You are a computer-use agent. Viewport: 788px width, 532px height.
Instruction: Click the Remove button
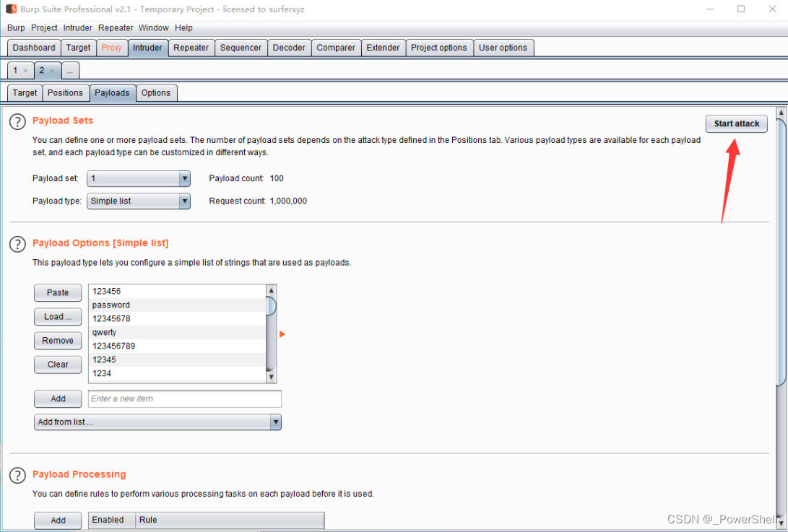pos(58,341)
